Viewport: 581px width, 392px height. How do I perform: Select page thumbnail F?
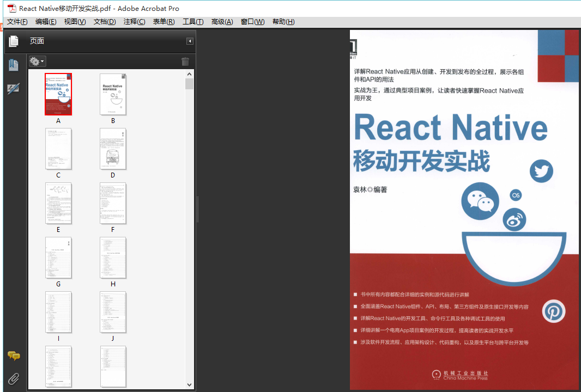[113, 203]
